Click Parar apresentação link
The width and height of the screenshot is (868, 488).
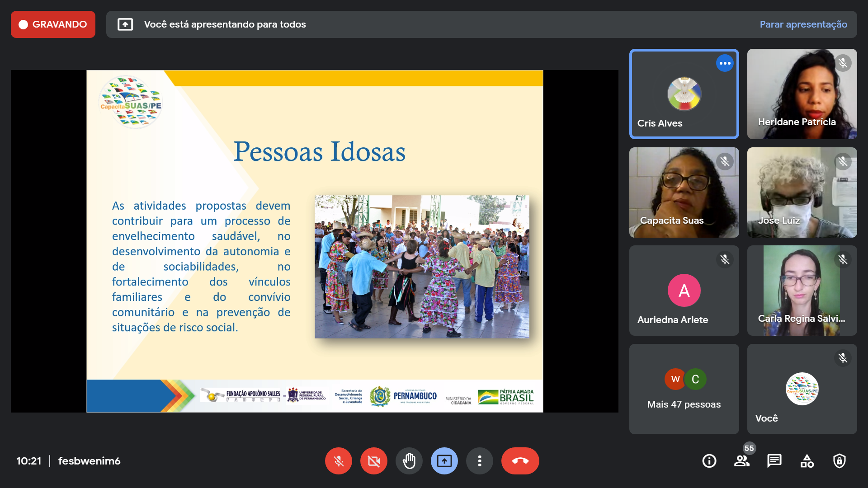click(x=803, y=24)
